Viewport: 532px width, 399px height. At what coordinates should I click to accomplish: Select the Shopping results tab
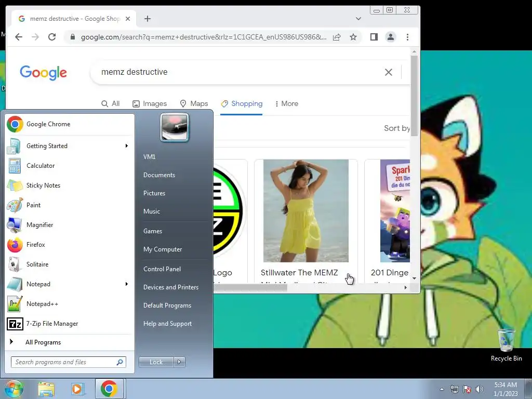(x=242, y=103)
